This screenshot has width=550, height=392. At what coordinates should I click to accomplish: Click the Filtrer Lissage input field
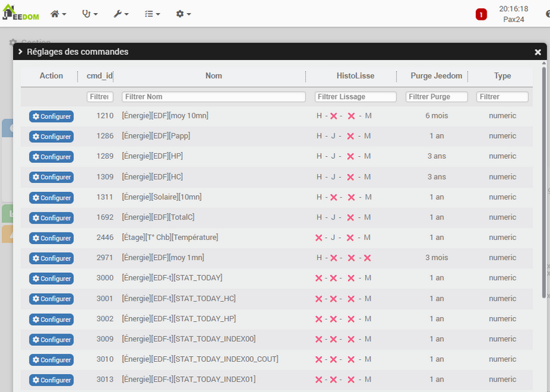coord(355,97)
